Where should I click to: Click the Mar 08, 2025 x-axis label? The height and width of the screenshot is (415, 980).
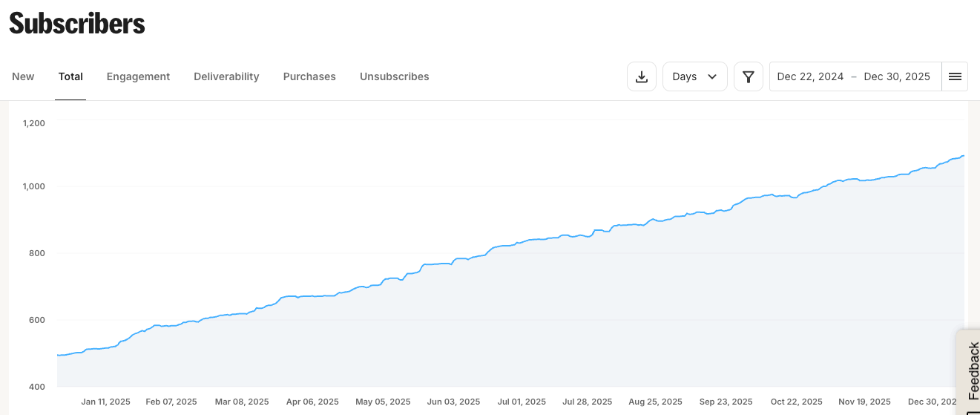pyautogui.click(x=242, y=402)
